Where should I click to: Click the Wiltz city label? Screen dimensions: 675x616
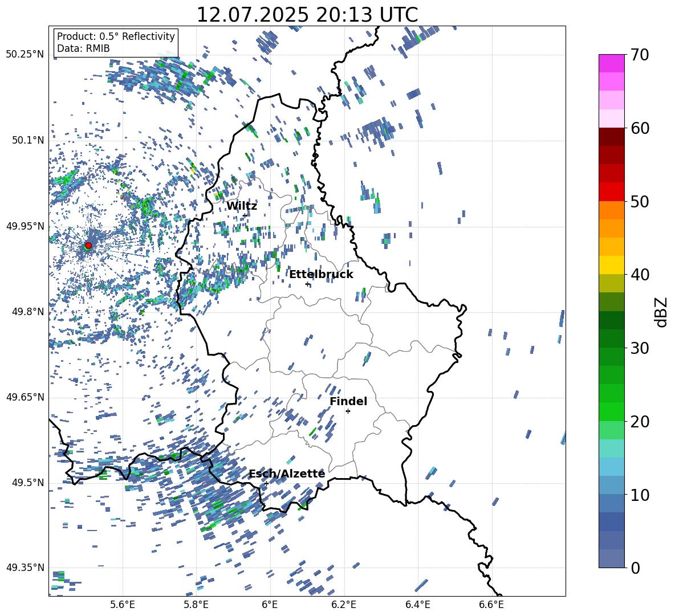(x=242, y=206)
